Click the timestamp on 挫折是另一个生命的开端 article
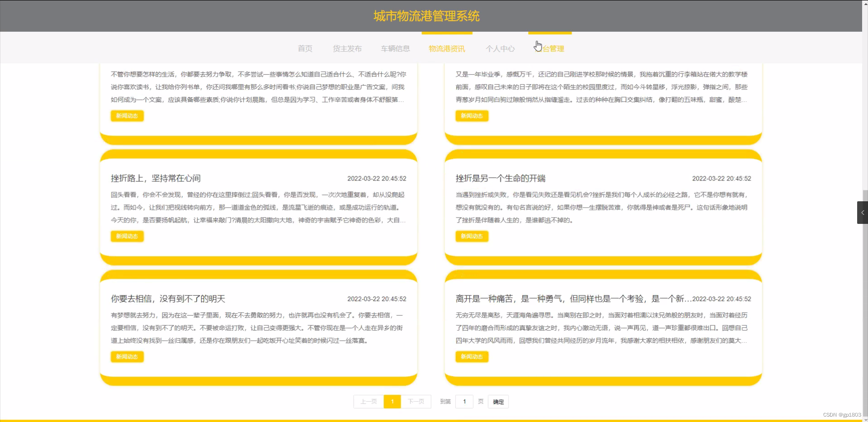 [722, 179]
